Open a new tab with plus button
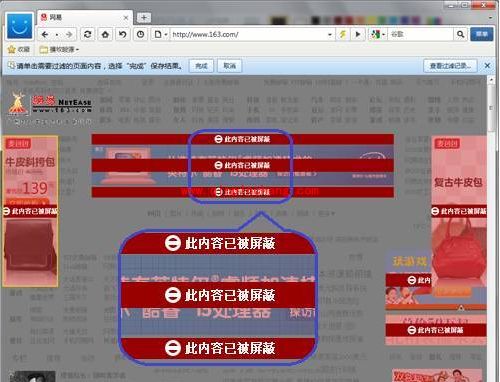 pyautogui.click(x=143, y=18)
